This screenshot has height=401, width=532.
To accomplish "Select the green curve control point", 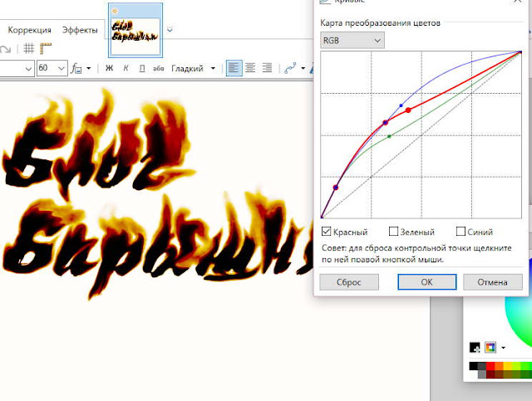I will point(389,136).
